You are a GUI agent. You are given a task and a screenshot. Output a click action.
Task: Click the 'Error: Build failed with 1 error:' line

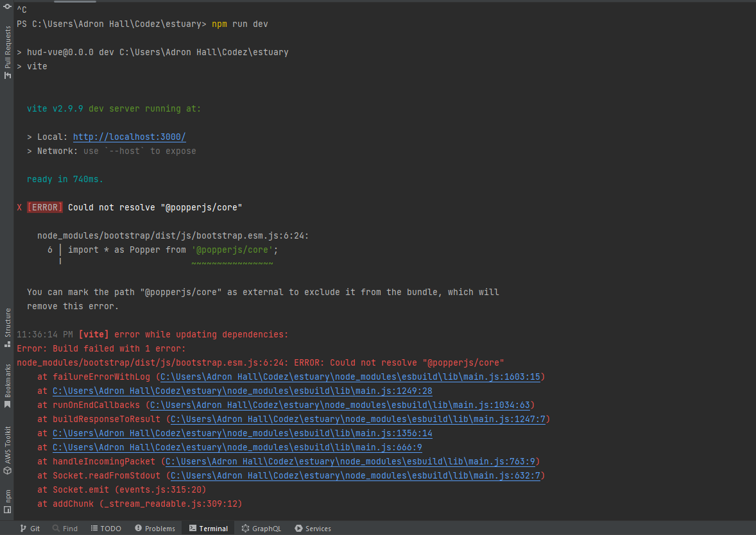(x=101, y=348)
